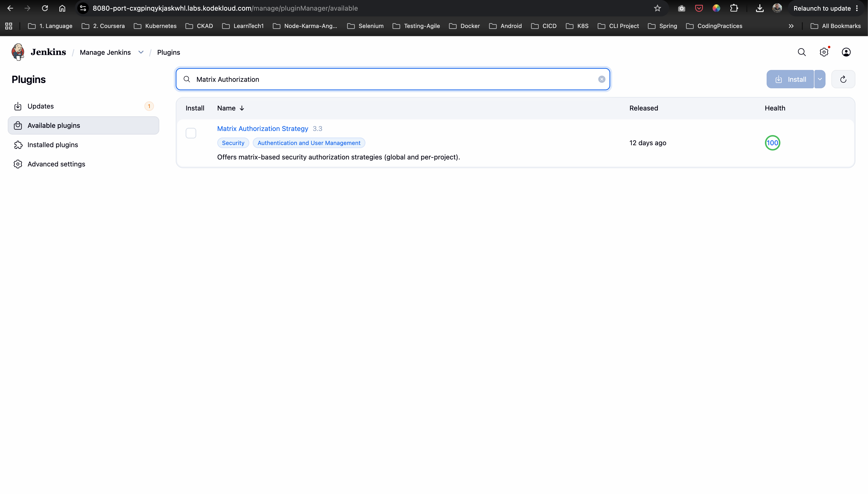Open the Kubernetes bookmark folder

click(x=155, y=26)
